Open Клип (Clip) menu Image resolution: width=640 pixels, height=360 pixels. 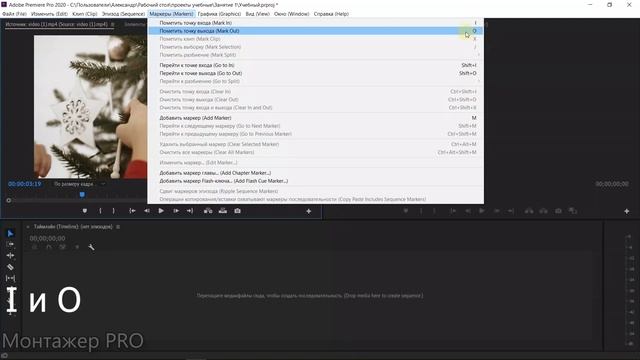click(84, 14)
